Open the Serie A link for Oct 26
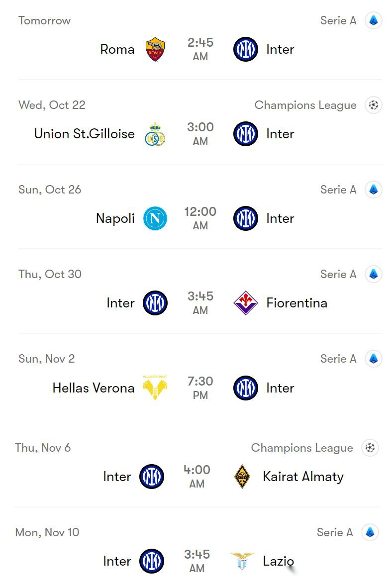390x588 pixels. pyautogui.click(x=338, y=190)
